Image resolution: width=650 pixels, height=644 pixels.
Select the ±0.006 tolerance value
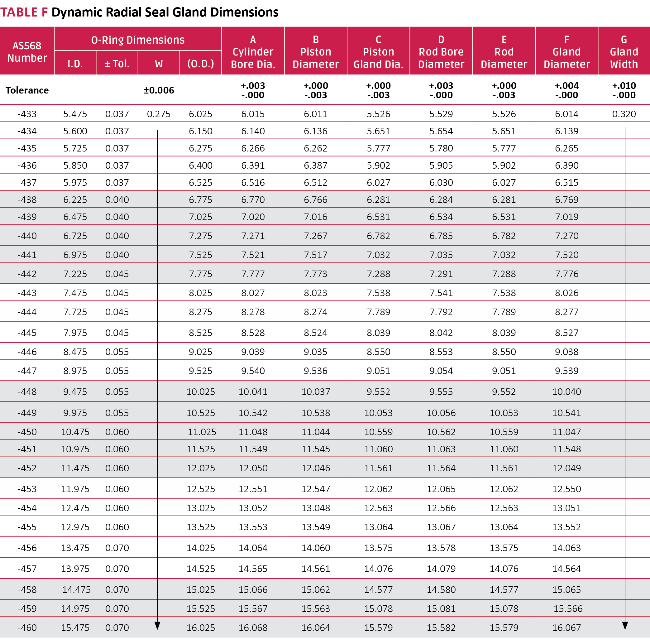pyautogui.click(x=159, y=90)
